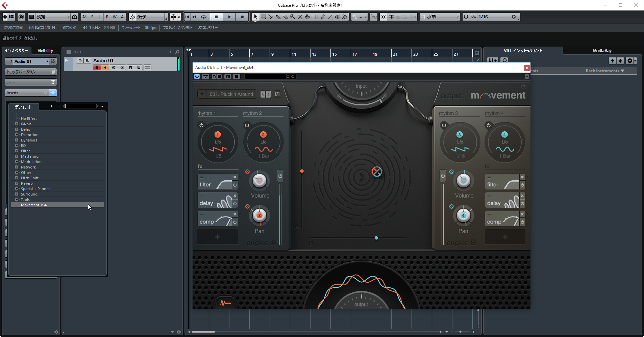
Task: Open the 001. Pluckin Around preset name
Action: [231, 94]
